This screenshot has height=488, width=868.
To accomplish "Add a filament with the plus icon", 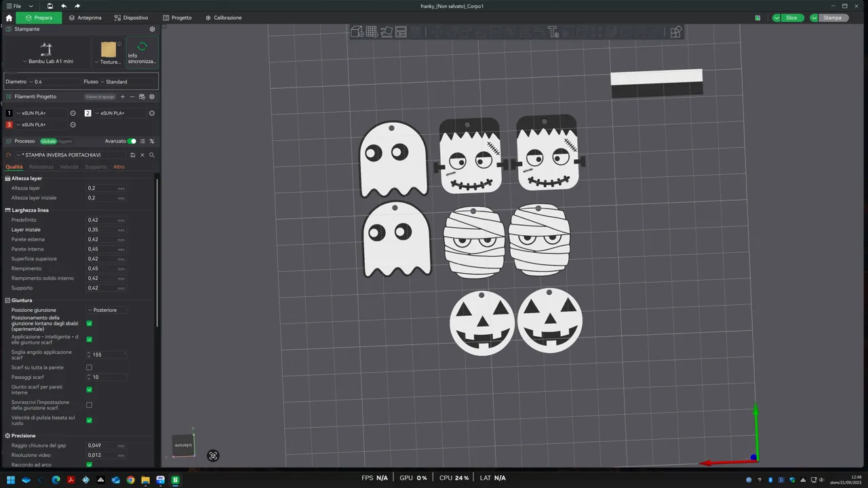I will [123, 97].
